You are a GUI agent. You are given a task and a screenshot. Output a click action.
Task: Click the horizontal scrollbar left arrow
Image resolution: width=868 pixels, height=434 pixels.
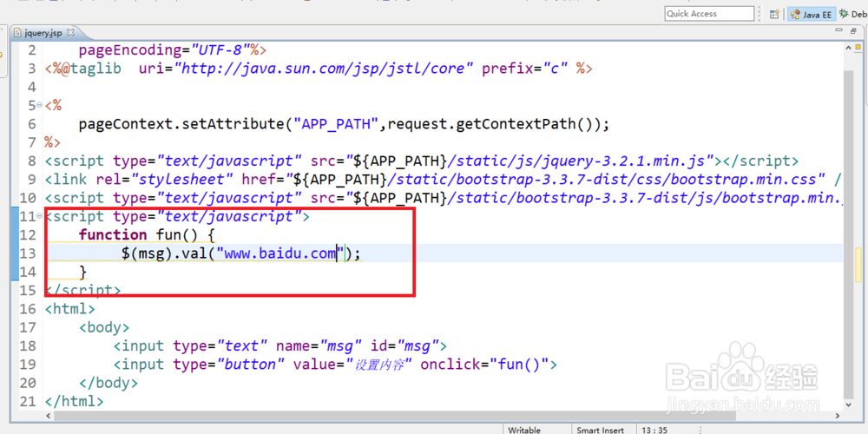48,416
